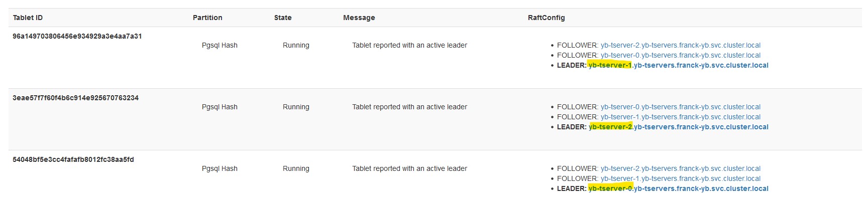Open yb-tserver-0 follower link in second tablet

[x=680, y=107]
